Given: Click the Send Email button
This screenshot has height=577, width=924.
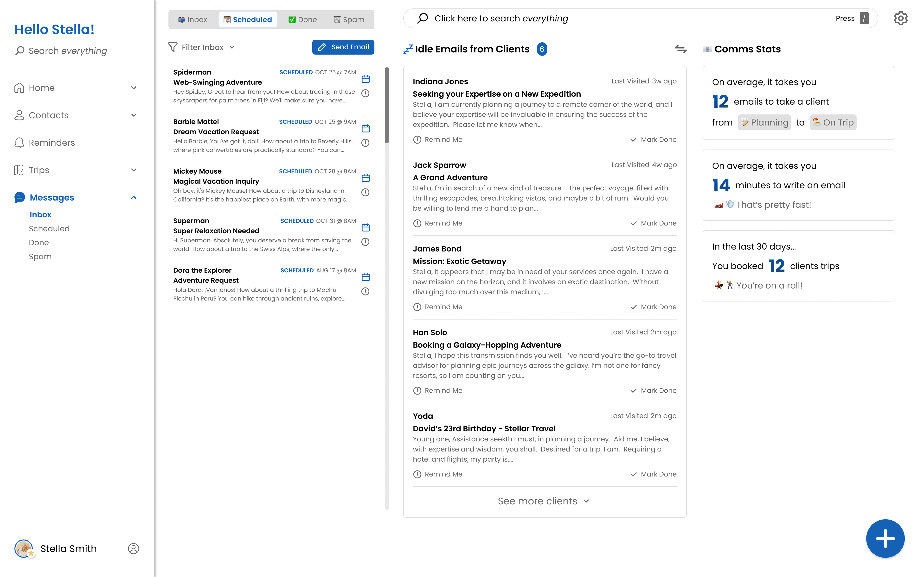Looking at the screenshot, I should coord(343,47).
